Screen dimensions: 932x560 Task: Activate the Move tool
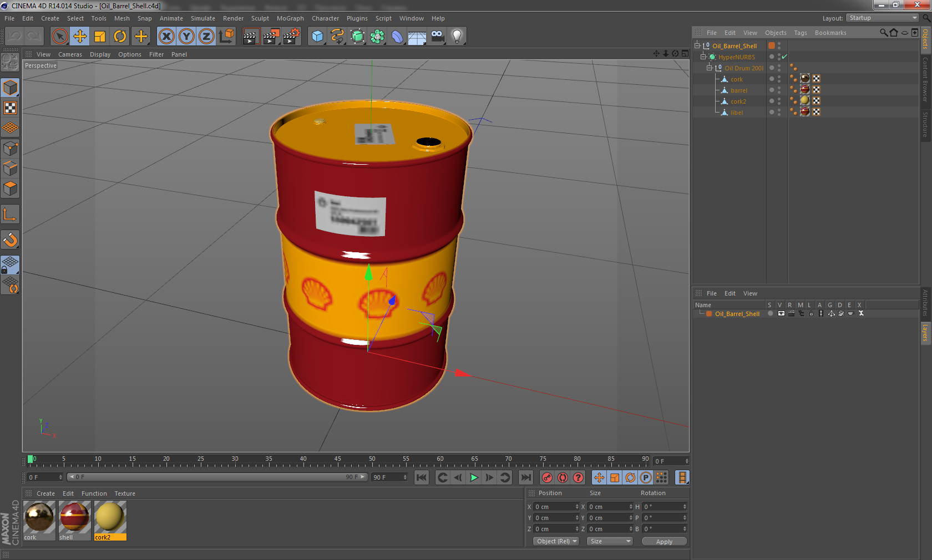point(80,37)
